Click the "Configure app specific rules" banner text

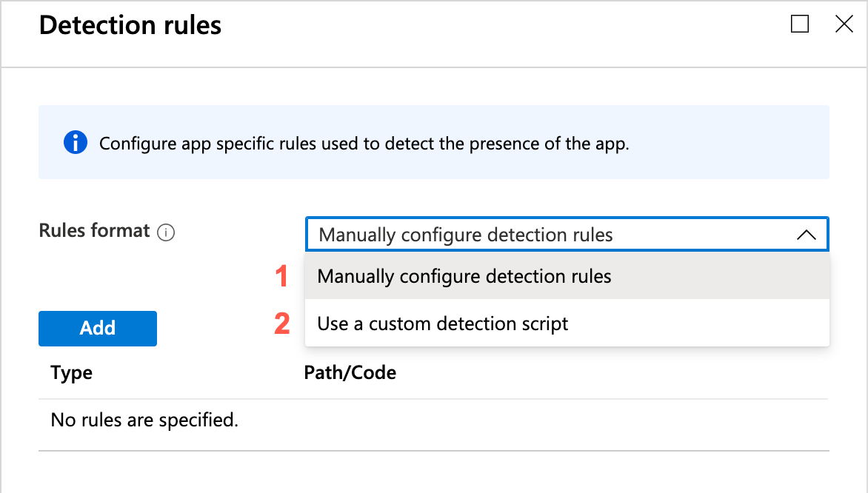(364, 144)
